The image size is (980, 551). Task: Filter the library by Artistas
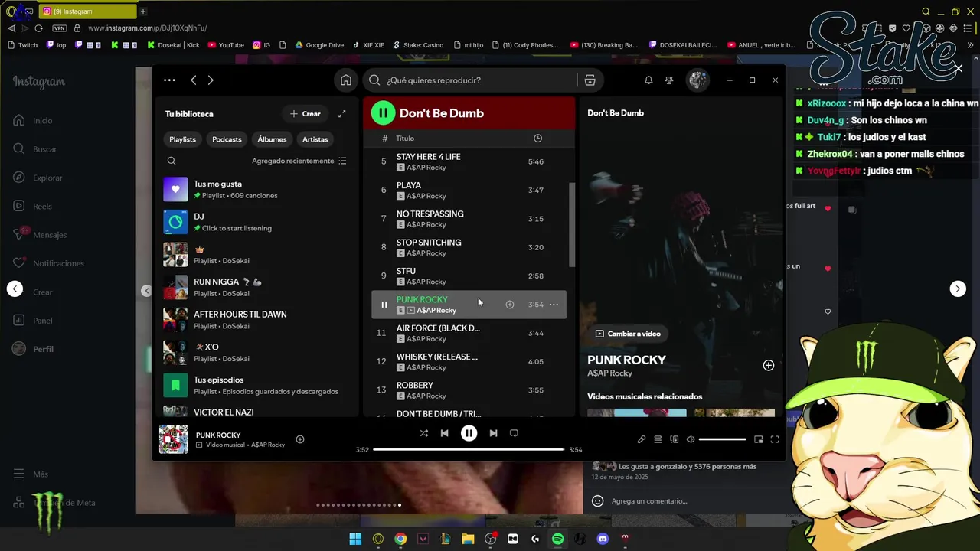[315, 139]
